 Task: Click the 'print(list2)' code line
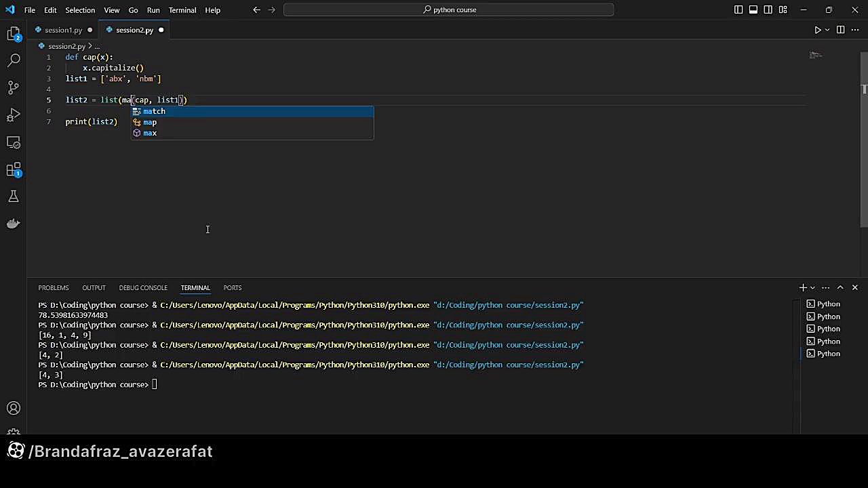point(92,121)
